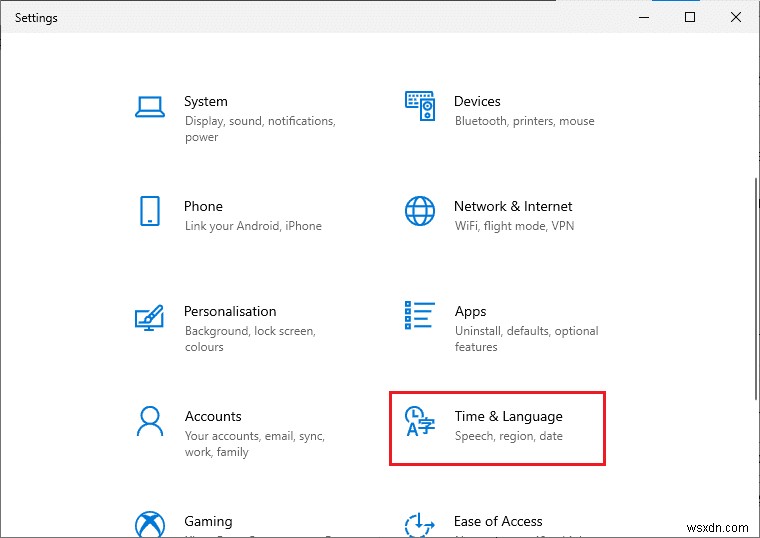This screenshot has height=538, width=760.
Task: Select Time & Language heading
Action: coord(508,417)
